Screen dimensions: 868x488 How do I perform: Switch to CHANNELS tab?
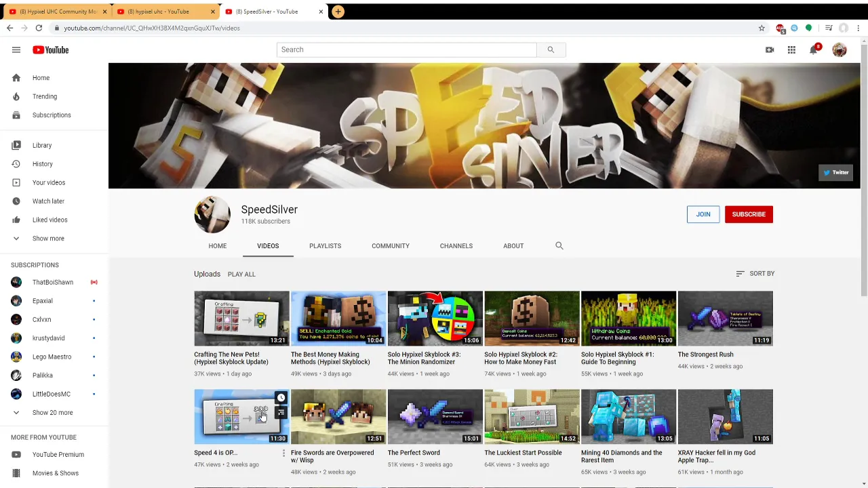(x=456, y=246)
